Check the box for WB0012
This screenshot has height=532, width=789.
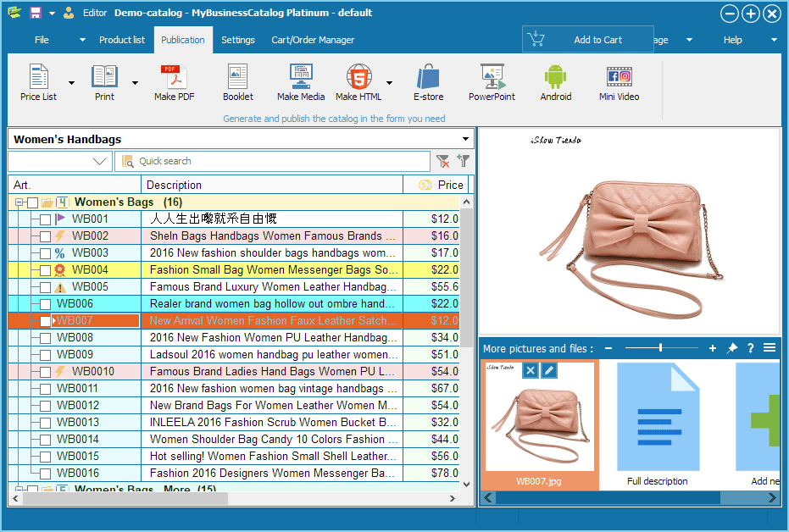[45, 406]
